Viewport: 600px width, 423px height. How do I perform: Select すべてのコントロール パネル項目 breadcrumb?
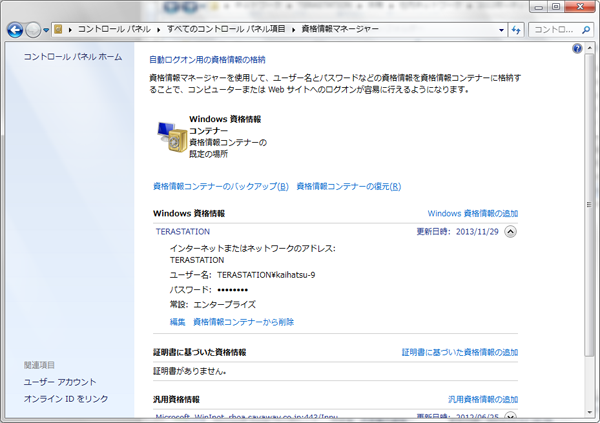[x=226, y=29]
